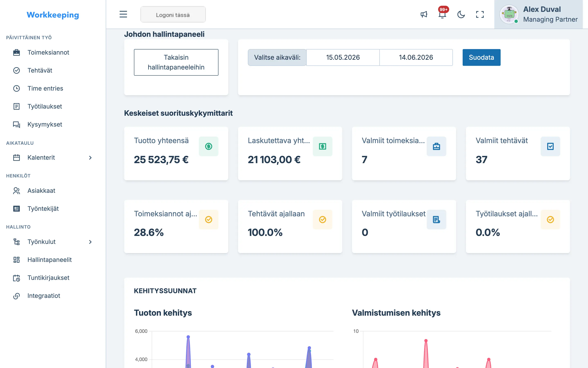
Task: Click highest peak point in Tuoton kehitys chart
Action: tap(188, 337)
